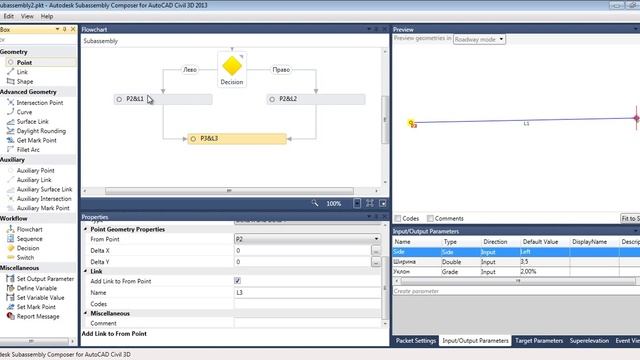Select the P2&L1 flowchart node
The width and height of the screenshot is (640, 360).
(163, 99)
